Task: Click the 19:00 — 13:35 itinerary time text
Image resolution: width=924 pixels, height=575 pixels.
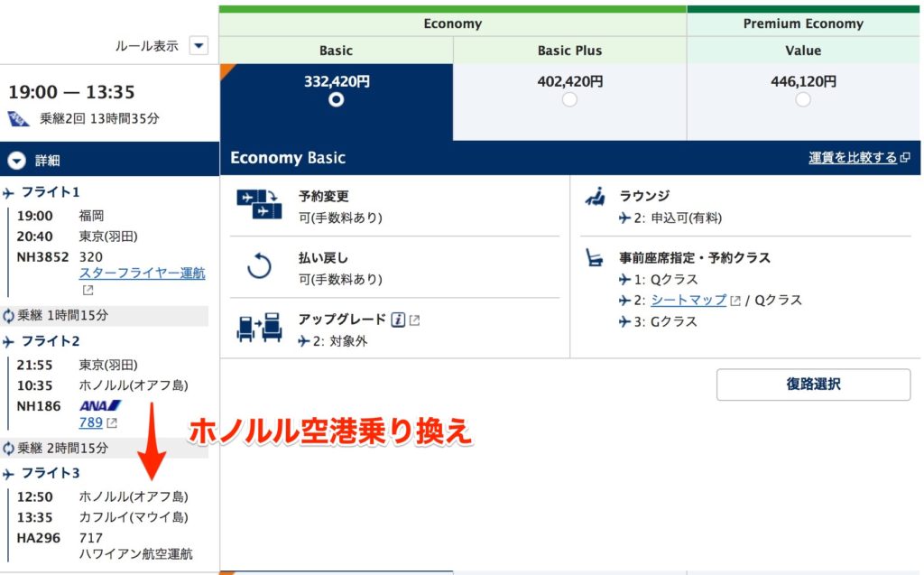Action: [x=71, y=92]
